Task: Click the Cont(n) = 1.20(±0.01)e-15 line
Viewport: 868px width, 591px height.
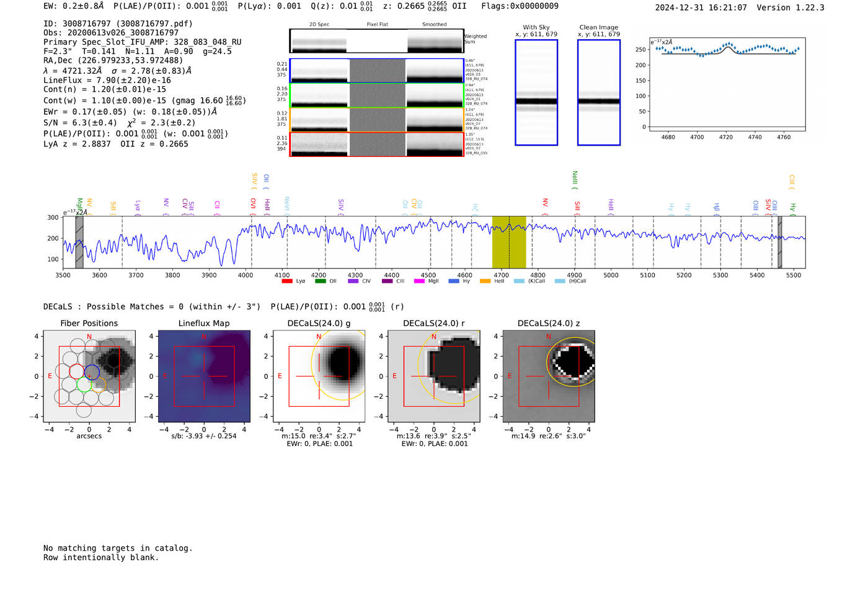Action: [x=105, y=89]
